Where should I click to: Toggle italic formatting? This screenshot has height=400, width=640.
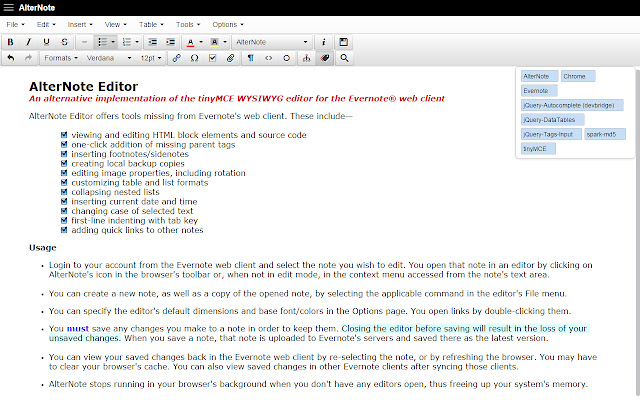[28, 42]
